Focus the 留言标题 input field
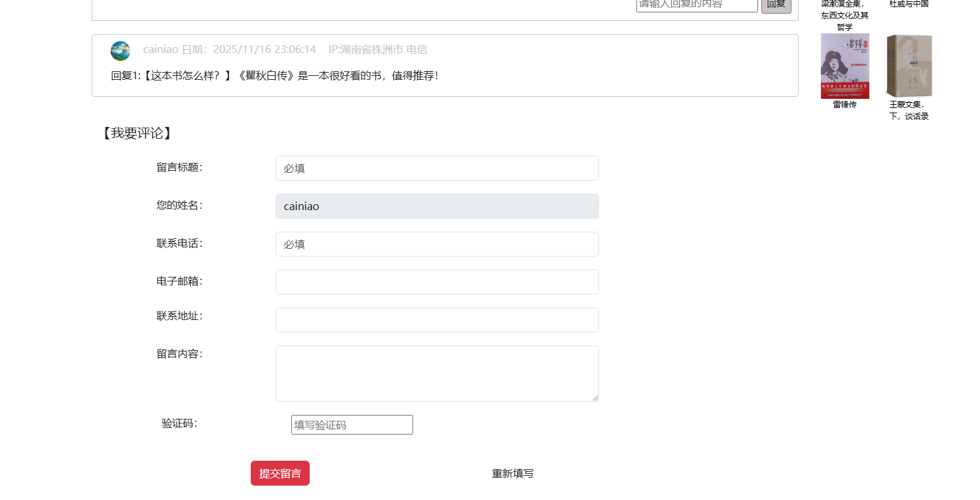 (437, 168)
